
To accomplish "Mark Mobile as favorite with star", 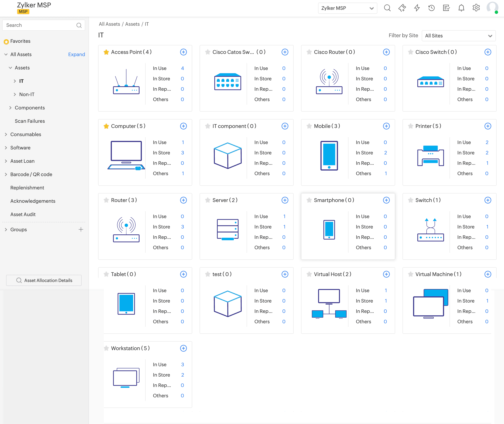I will click(x=309, y=126).
